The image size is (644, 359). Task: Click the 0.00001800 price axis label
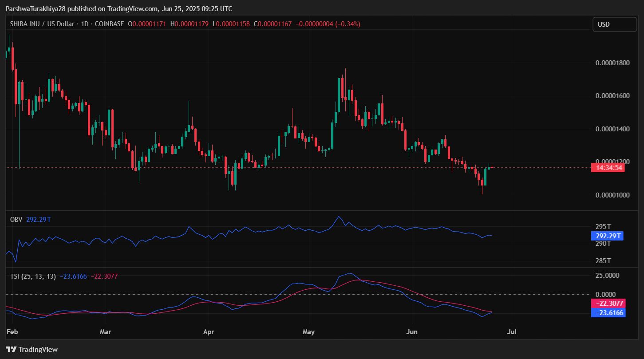tap(612, 63)
